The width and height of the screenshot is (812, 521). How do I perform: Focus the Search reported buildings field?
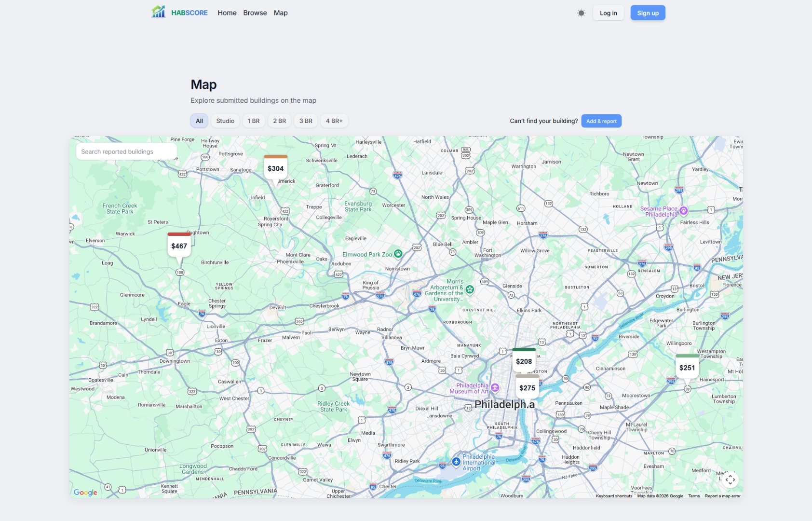126,151
